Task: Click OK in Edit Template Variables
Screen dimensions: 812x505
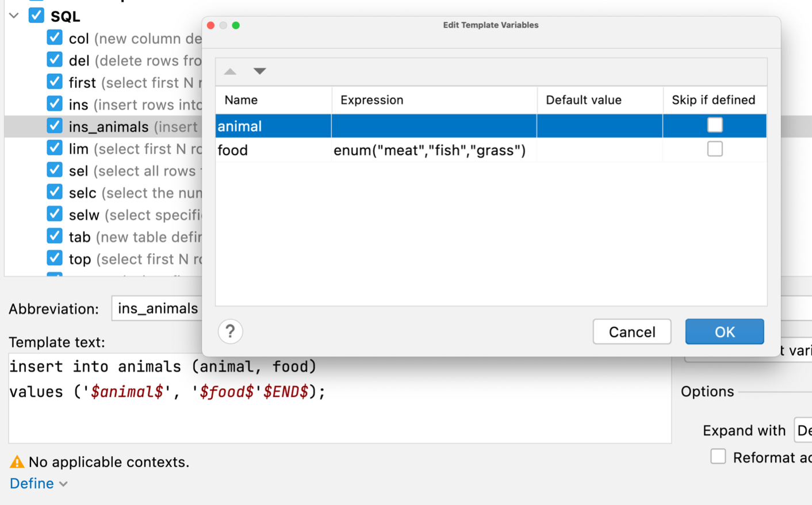Action: tap(725, 332)
